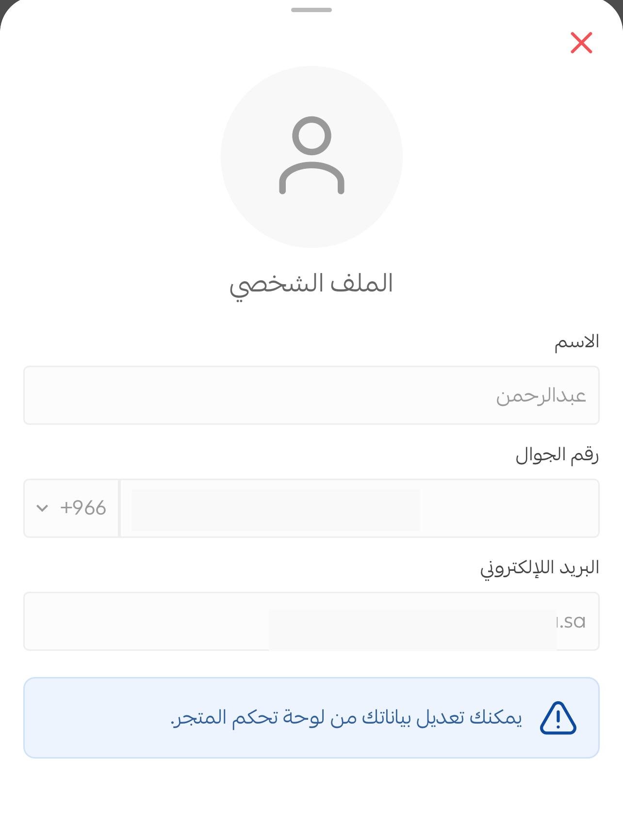Tap the sheet drag handle at top
This screenshot has width=623, height=840.
click(311, 10)
